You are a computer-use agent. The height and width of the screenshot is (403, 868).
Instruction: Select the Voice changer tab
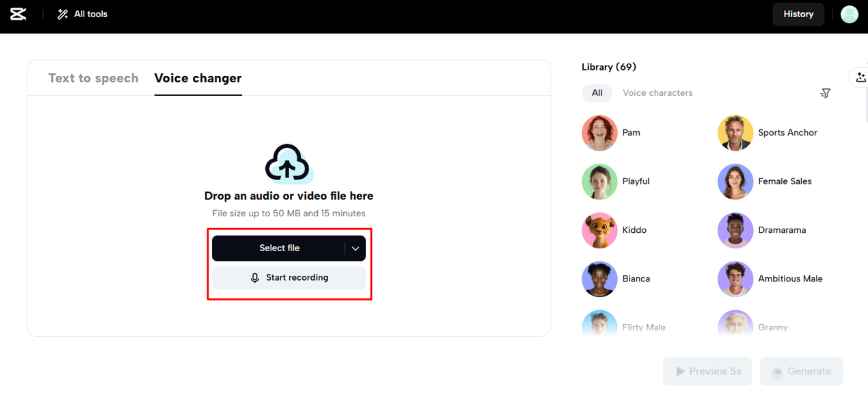198,78
